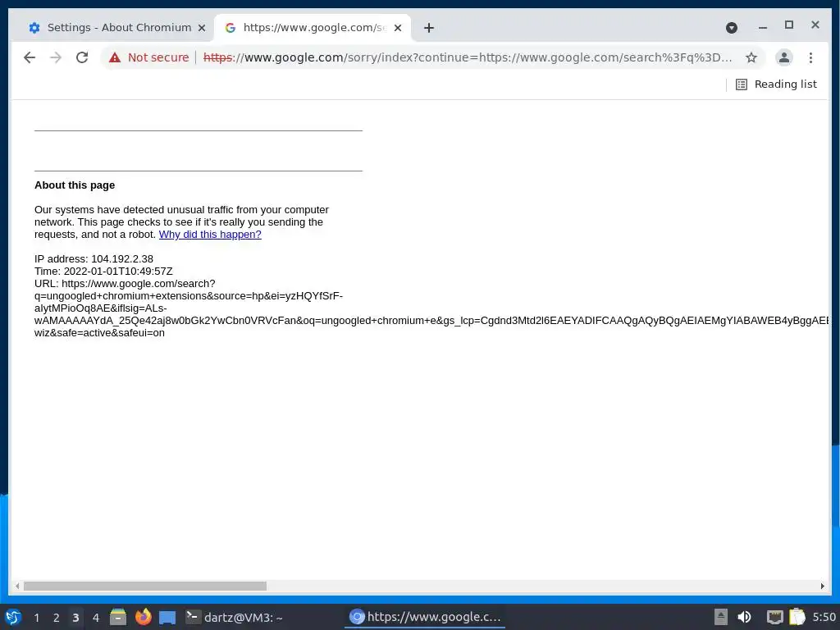Open the dartz@VM3 terminal taskbar entry
Viewport: 840px width, 630px height.
234,617
